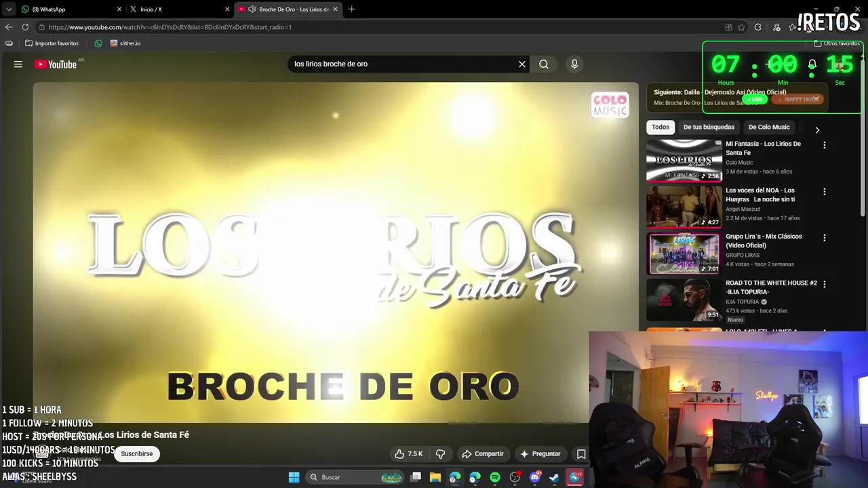The width and height of the screenshot is (868, 488).
Task: Open options menu for ROAD TO THE WHITE HOUSE video
Action: point(825,285)
